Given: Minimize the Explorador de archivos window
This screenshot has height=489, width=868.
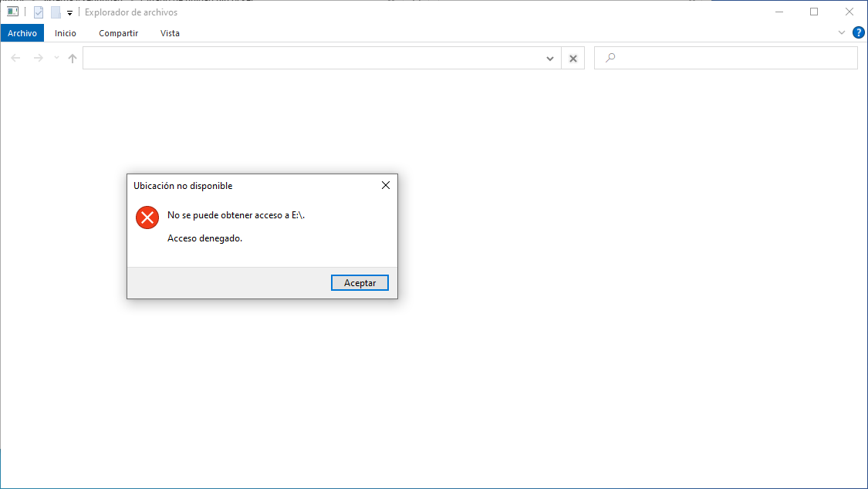Looking at the screenshot, I should (778, 12).
